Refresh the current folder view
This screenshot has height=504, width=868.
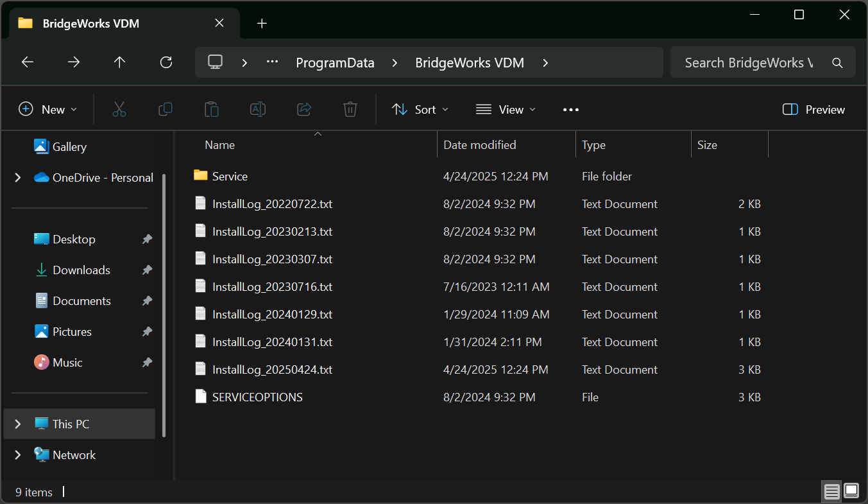166,62
